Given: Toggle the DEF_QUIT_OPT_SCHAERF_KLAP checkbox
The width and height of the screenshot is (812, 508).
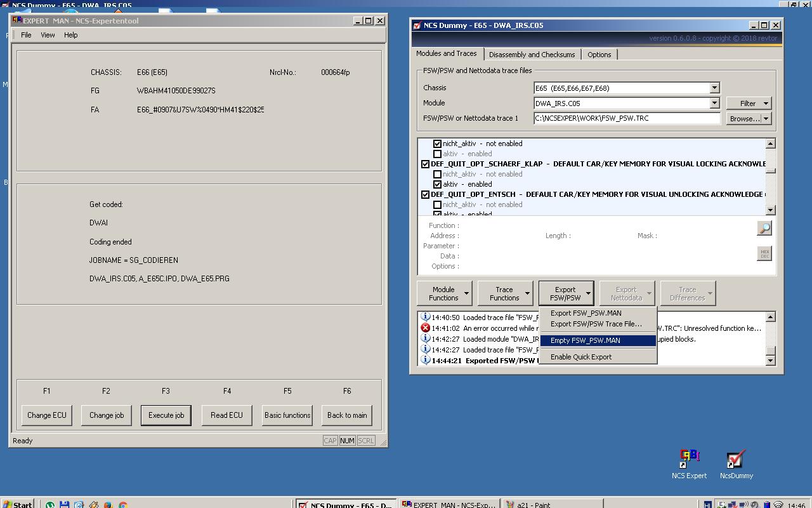Looking at the screenshot, I should [x=425, y=164].
